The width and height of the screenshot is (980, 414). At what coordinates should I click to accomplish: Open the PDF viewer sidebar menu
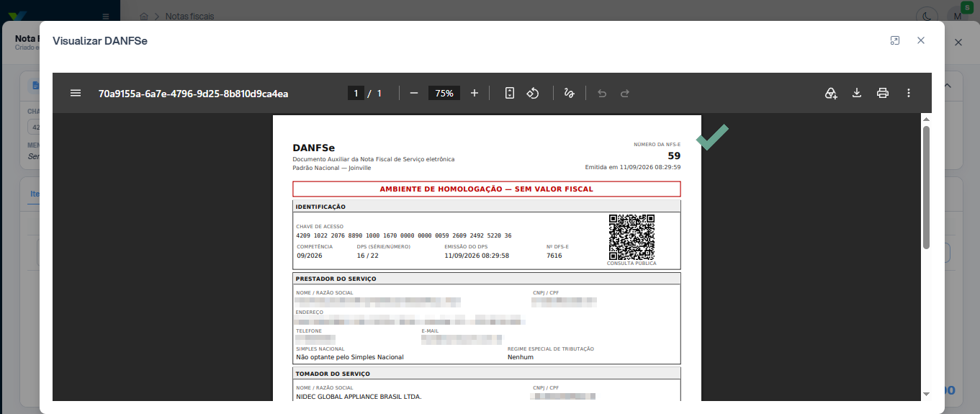(76, 93)
